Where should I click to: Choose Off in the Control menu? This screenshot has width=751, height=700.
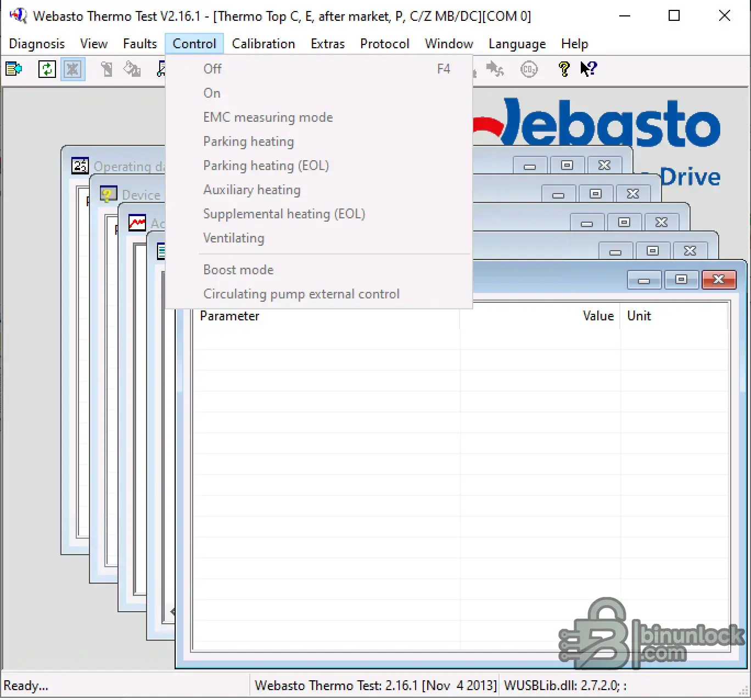319,69
